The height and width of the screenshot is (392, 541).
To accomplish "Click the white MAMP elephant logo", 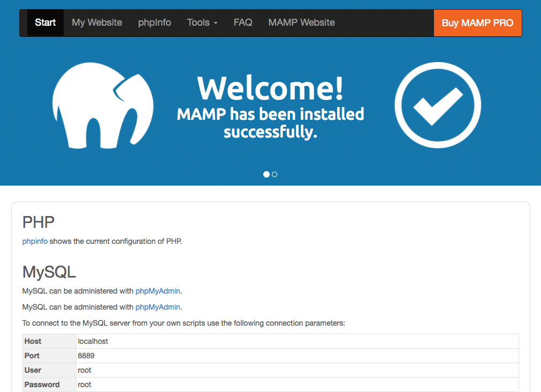I will 103,105.
